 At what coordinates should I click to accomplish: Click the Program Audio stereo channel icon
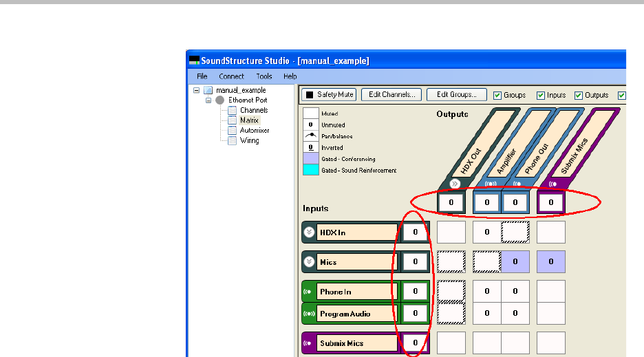309,314
